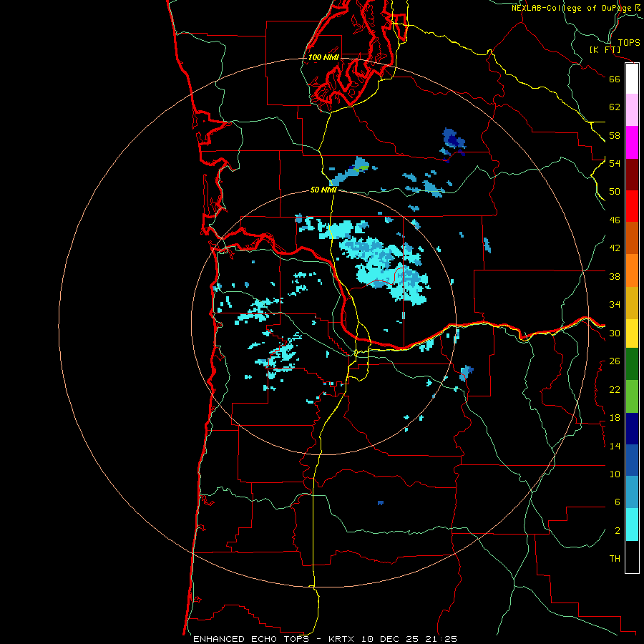Click the isolated blue echo far south of radar

coord(381,503)
